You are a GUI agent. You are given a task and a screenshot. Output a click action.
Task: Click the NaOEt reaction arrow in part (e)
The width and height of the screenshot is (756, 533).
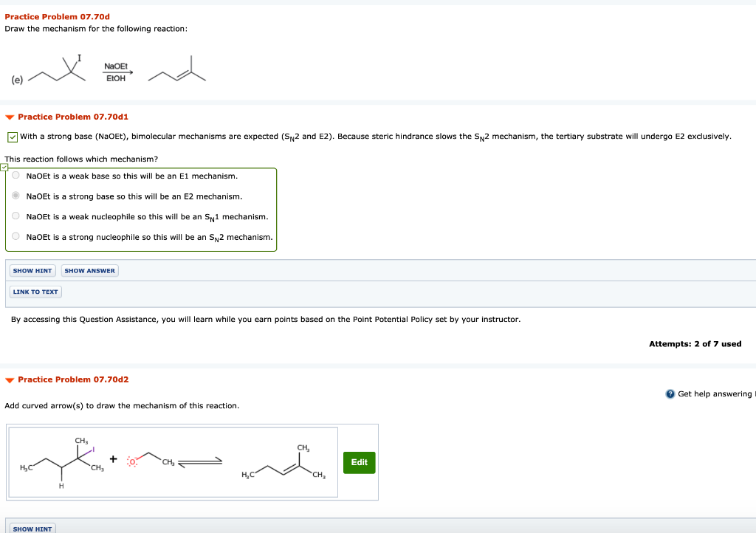pos(116,71)
